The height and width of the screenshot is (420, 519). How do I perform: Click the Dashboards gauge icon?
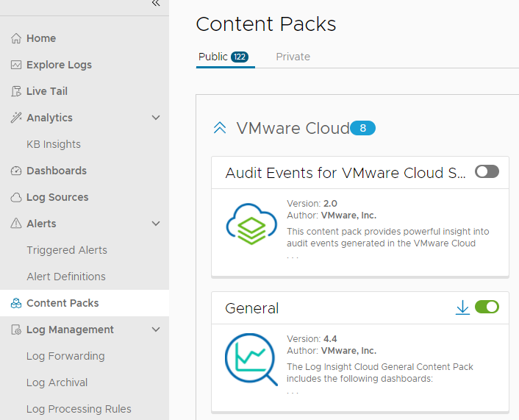click(x=16, y=171)
